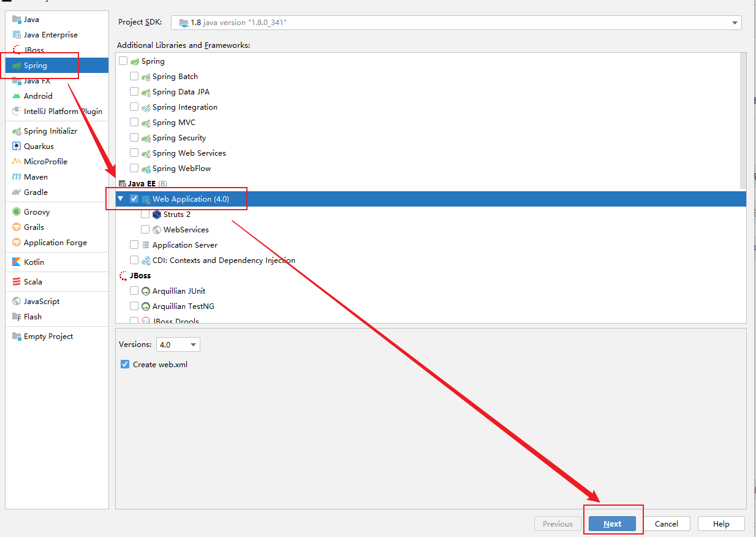
Task: Click the Groovy icon
Action: click(17, 212)
